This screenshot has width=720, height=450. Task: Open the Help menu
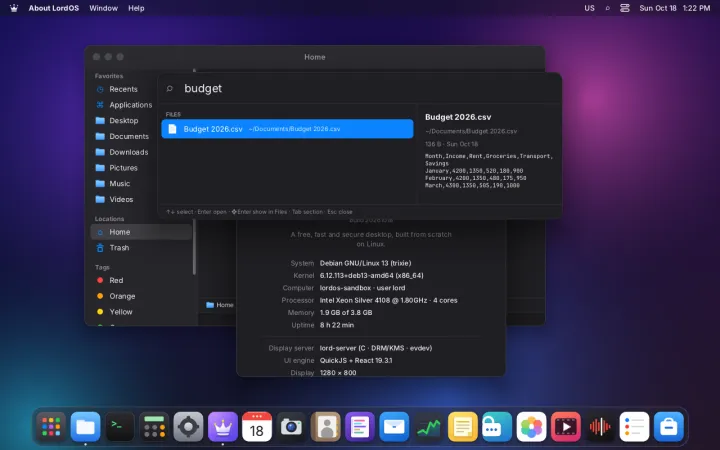click(136, 8)
